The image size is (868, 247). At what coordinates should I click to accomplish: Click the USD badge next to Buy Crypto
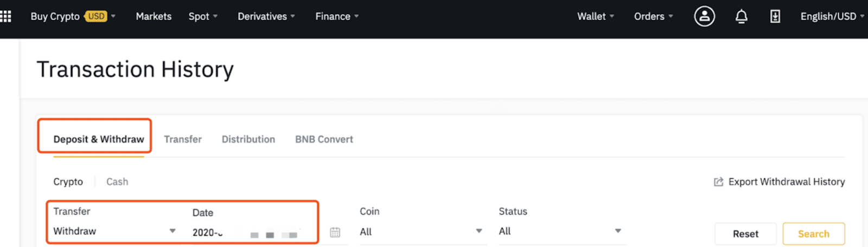96,16
